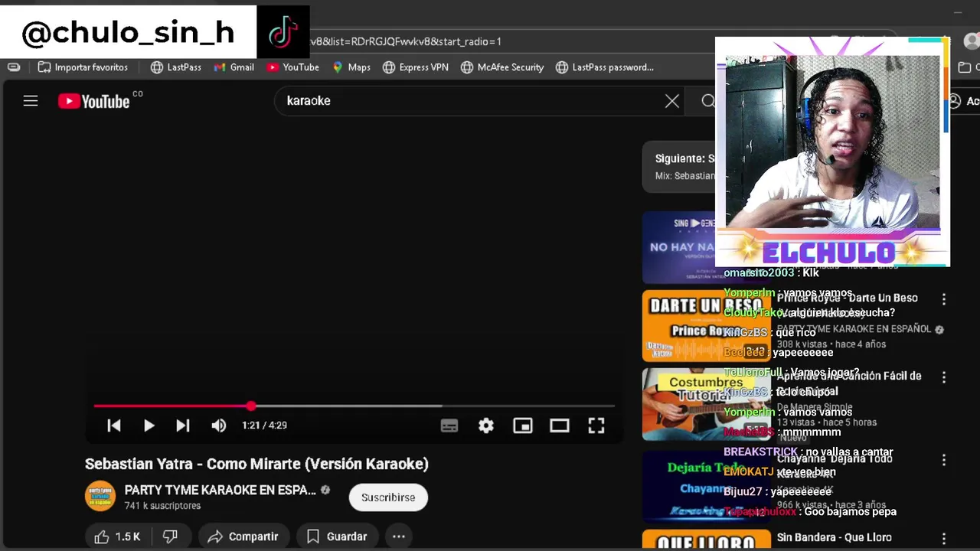Skip to previous video in player

[113, 425]
